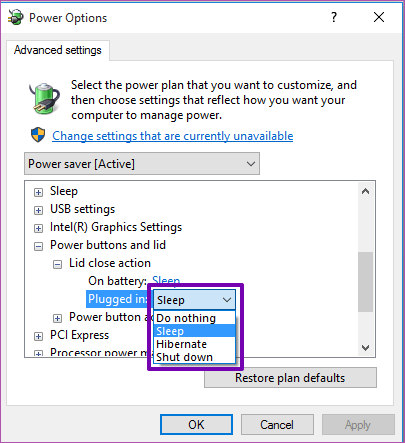
Task: Click the help question mark icon
Action: coord(334,17)
